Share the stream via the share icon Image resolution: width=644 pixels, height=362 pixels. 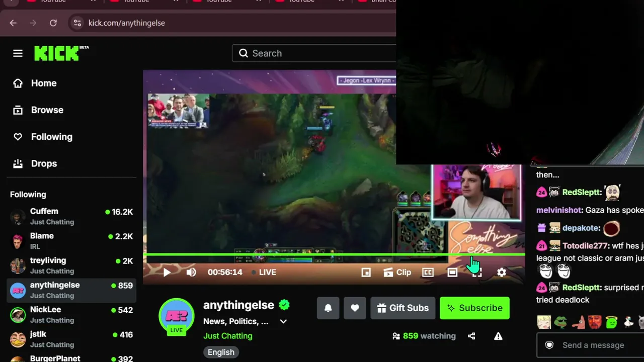pyautogui.click(x=471, y=336)
